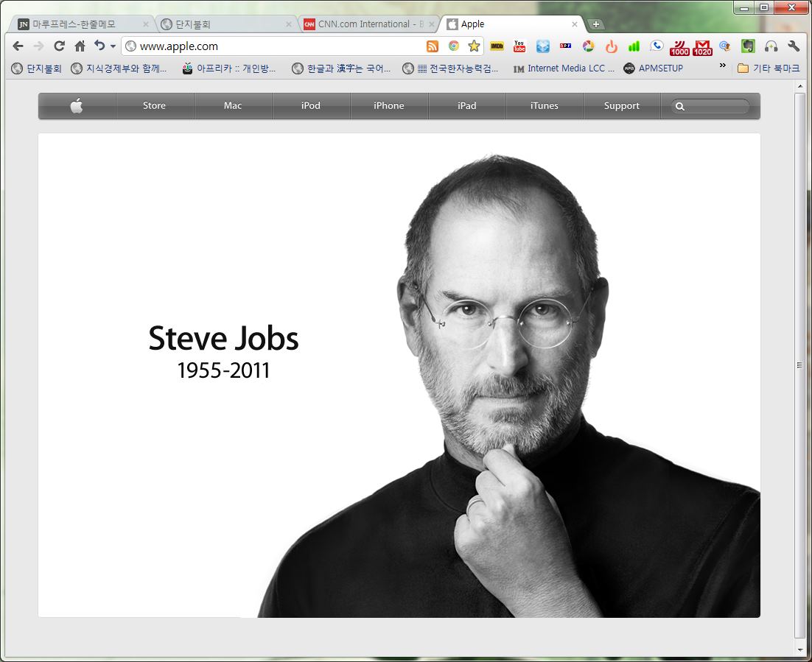Close the Apple tab
Screen dimensions: 812x662
(x=574, y=24)
